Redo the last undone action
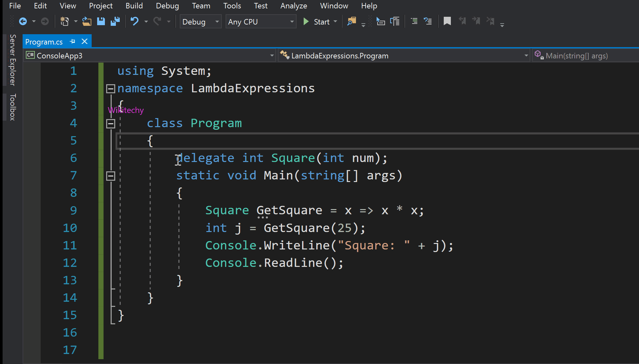Screen dimensions: 639x364 (x=158, y=21)
